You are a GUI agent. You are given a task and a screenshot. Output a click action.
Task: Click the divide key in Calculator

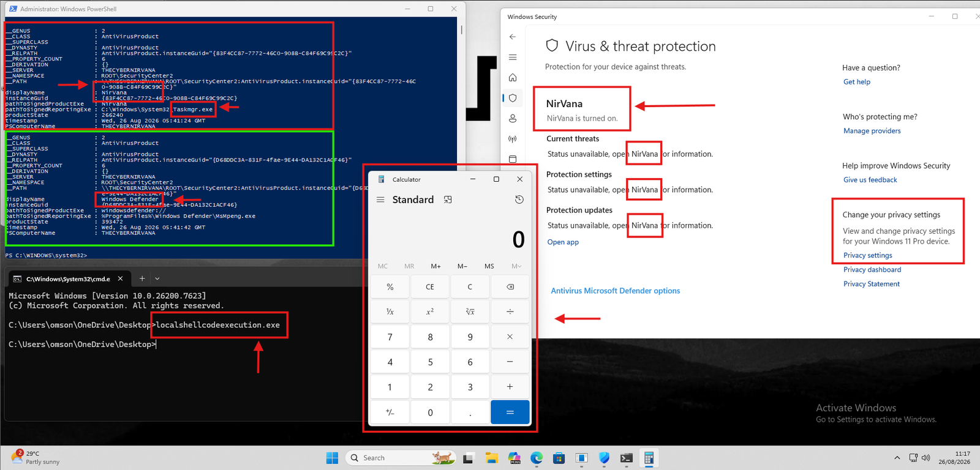tap(510, 311)
